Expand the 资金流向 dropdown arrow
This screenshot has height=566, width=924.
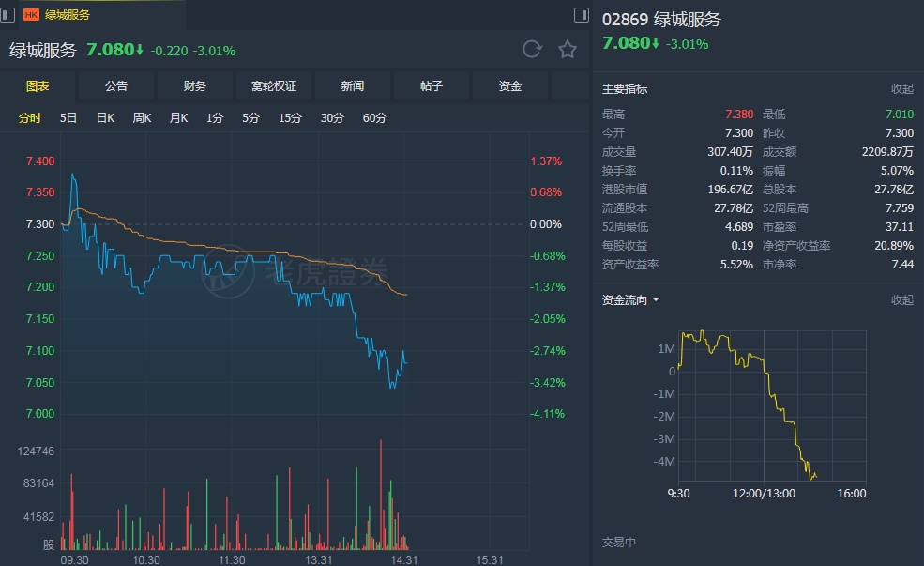pos(656,300)
